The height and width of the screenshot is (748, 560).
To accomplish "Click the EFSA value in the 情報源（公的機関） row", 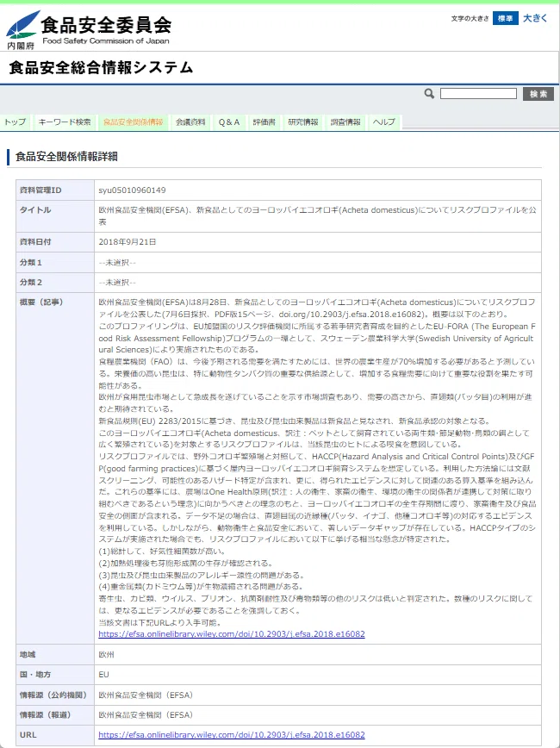I will tap(146, 695).
